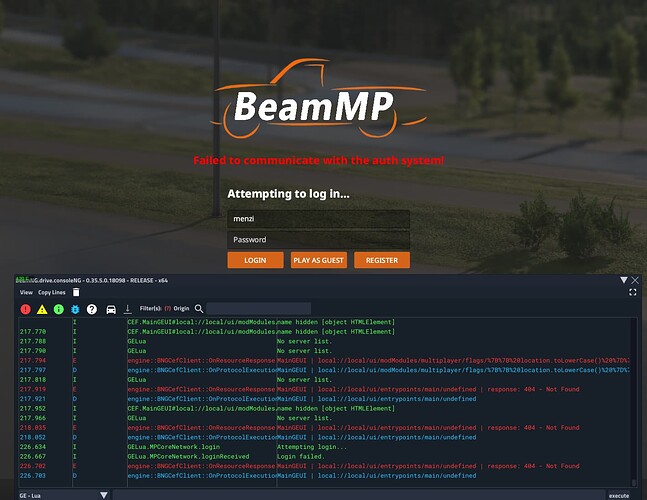Click the execute button
The image size is (647, 500).
click(x=619, y=495)
